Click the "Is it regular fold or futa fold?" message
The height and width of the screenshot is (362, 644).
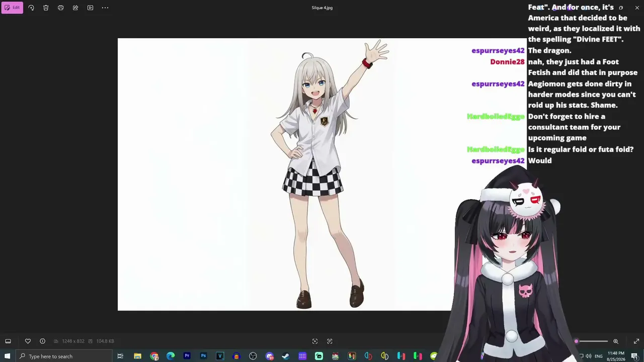click(x=581, y=149)
